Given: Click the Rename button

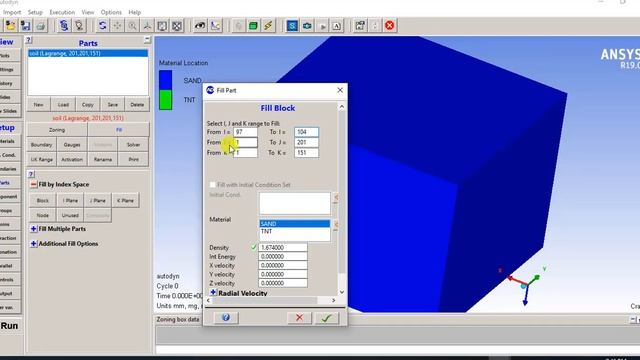Looking at the screenshot, I should 103,159.
